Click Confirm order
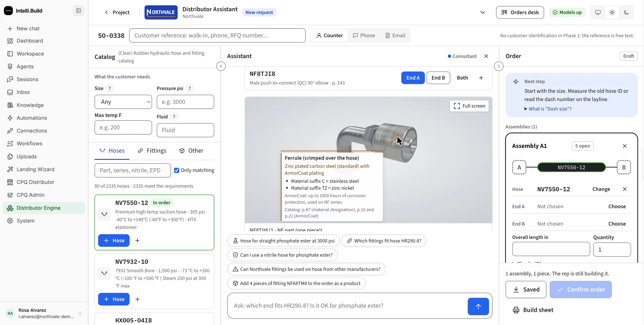Viewport: 644px width, 325px height. pos(581,290)
